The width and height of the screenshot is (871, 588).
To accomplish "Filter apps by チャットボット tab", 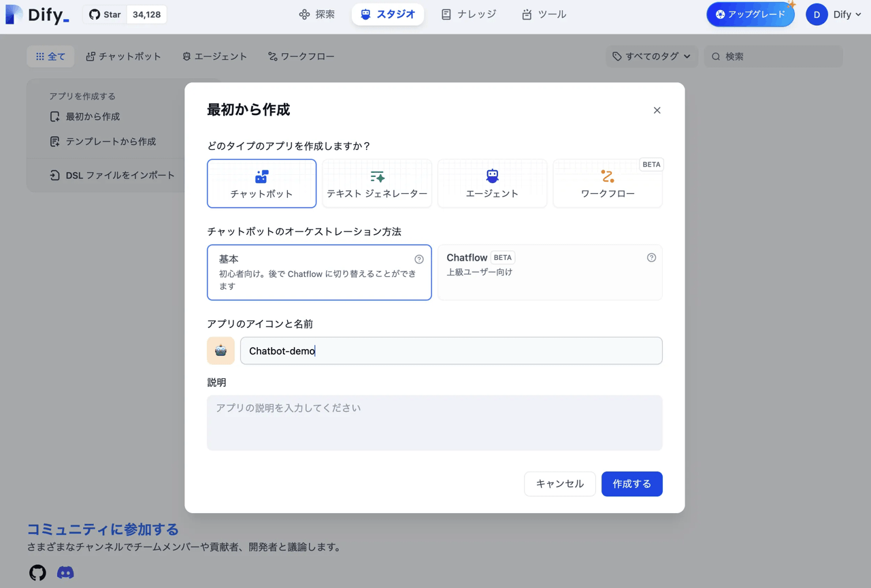I will pyautogui.click(x=123, y=56).
